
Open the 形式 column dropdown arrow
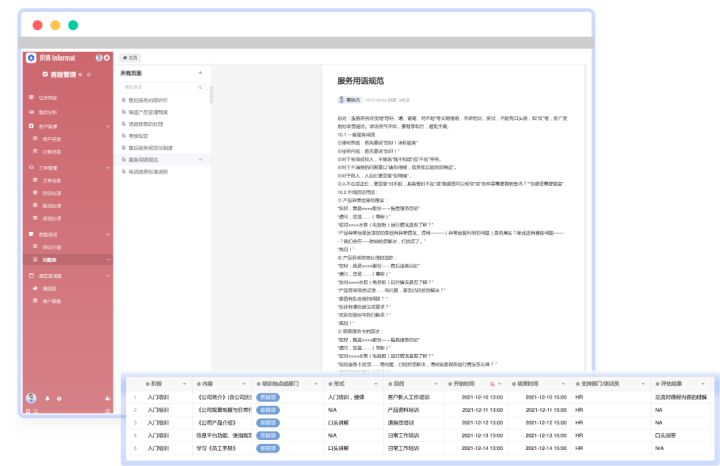[x=376, y=384]
